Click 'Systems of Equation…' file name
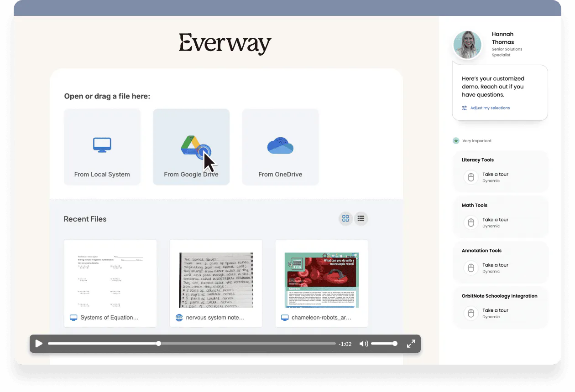This screenshot has height=392, width=575. pyautogui.click(x=110, y=318)
